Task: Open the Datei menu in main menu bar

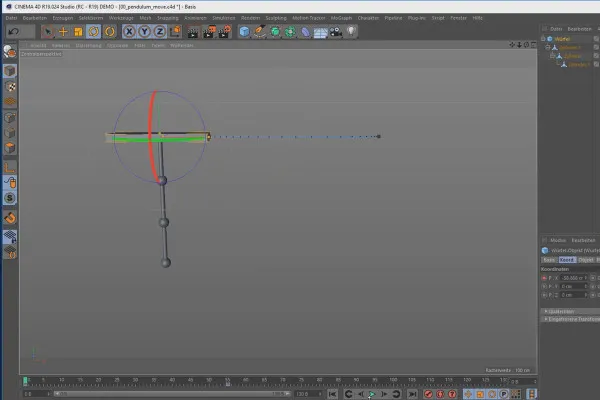Action: (x=11, y=18)
